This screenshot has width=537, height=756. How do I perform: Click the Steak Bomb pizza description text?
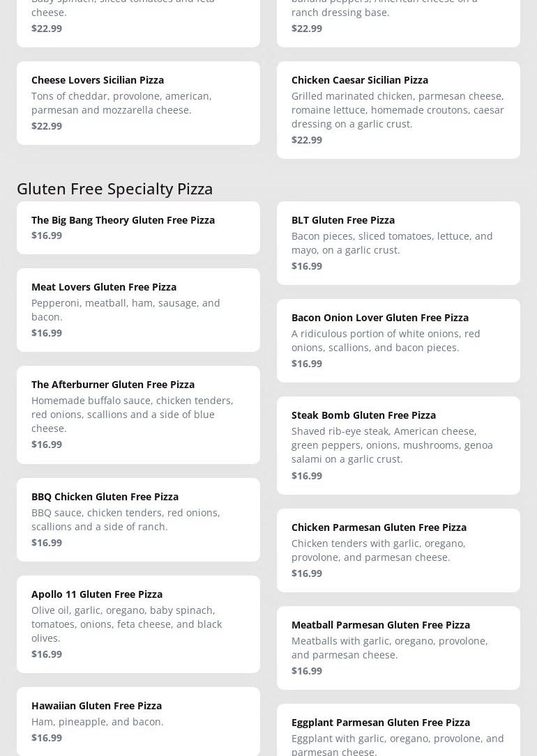[x=392, y=445]
